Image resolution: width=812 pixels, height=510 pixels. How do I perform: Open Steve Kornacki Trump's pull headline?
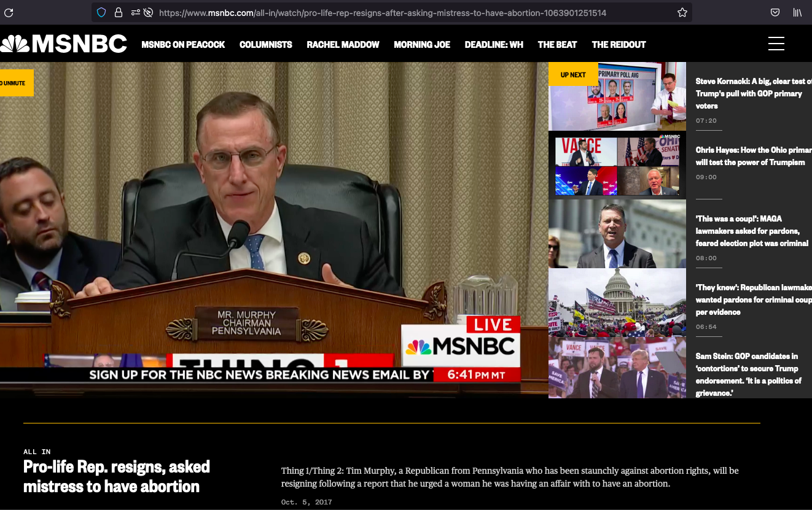pyautogui.click(x=754, y=93)
